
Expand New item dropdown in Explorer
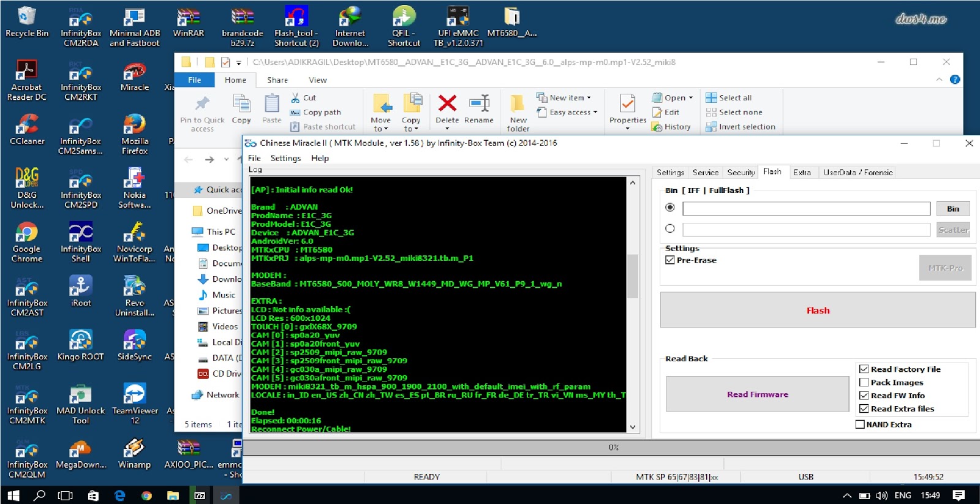click(x=589, y=98)
